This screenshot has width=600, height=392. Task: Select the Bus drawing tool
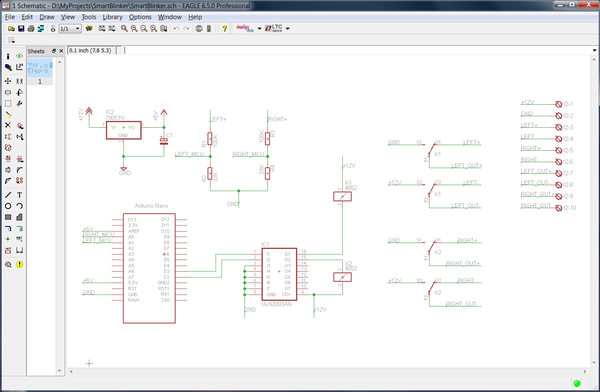click(x=8, y=228)
